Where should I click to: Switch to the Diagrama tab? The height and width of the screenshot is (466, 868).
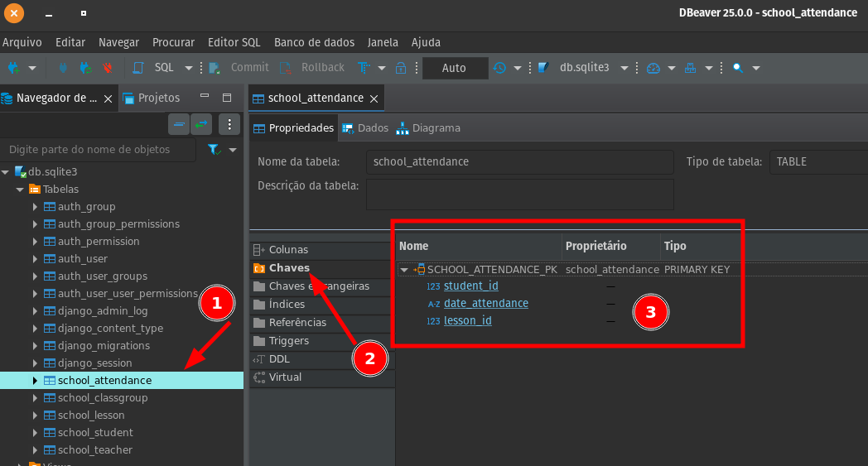(428, 127)
